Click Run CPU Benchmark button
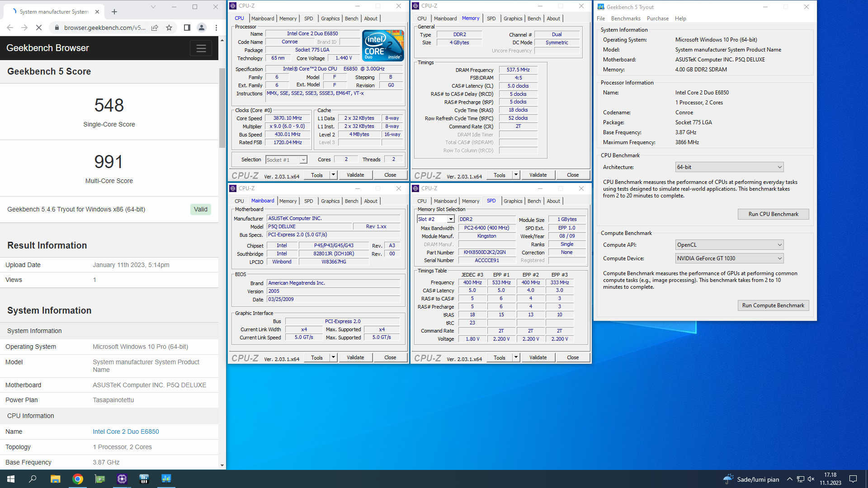868x488 pixels. [773, 214]
